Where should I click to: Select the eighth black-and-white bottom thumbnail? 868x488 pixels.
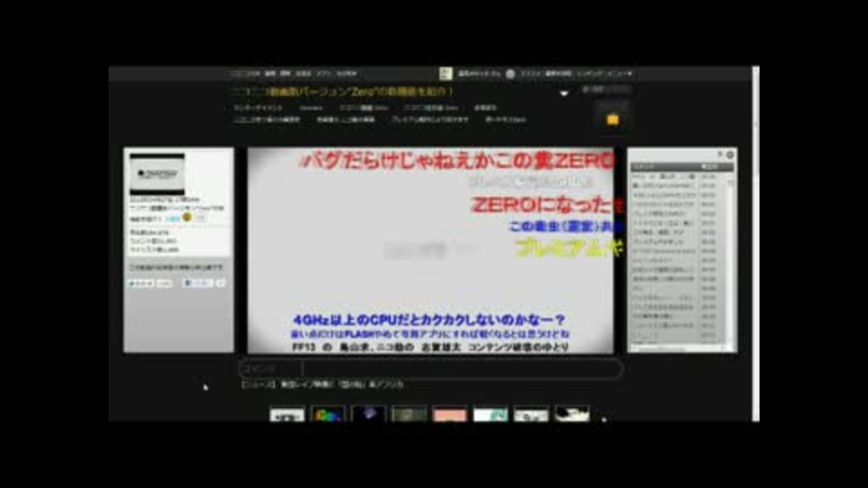pyautogui.click(x=571, y=414)
